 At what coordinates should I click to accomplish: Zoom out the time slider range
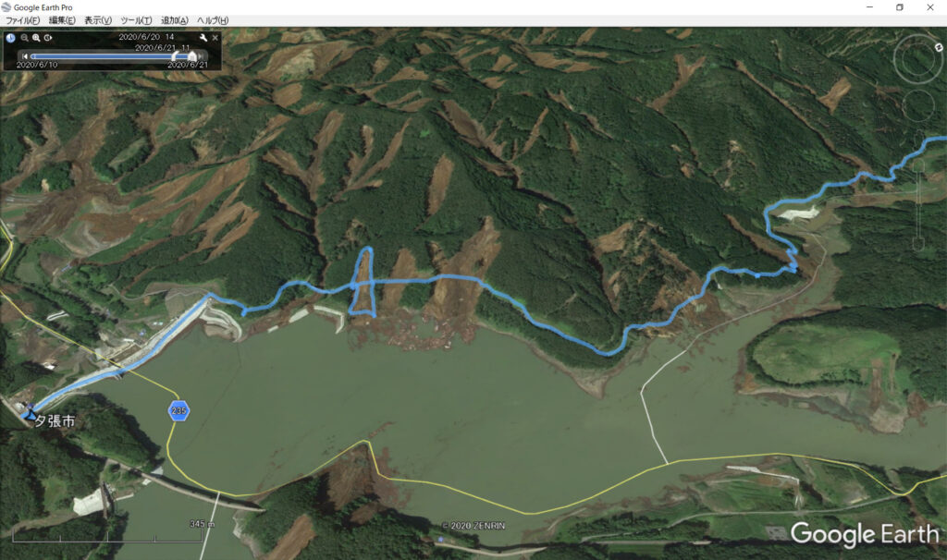[24, 37]
